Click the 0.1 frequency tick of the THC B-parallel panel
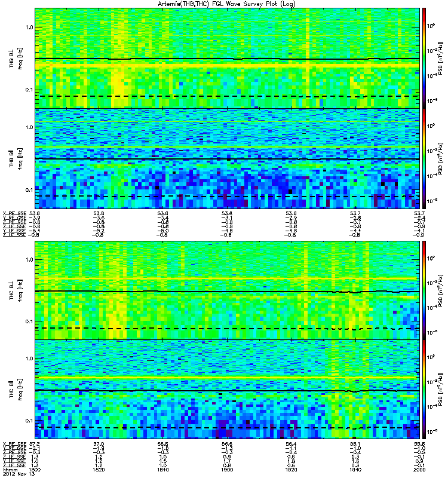 pos(29,421)
